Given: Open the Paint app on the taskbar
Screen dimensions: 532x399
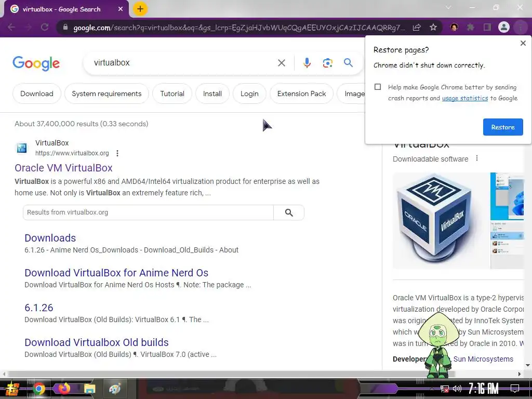Looking at the screenshot, I should point(115,389).
